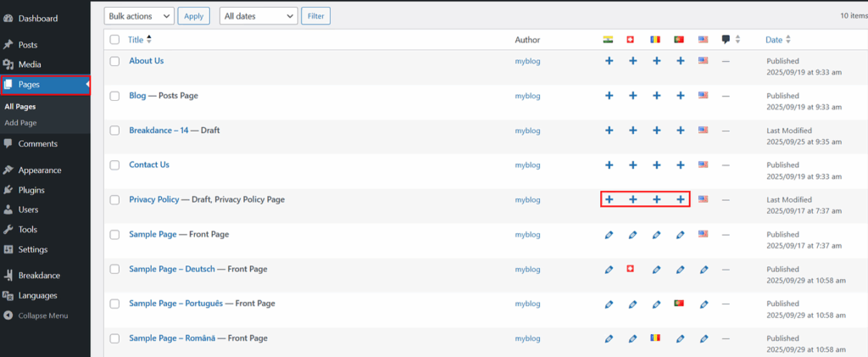Image resolution: width=868 pixels, height=357 pixels.
Task: Open Plugins in the sidebar menu
Action: pyautogui.click(x=31, y=190)
